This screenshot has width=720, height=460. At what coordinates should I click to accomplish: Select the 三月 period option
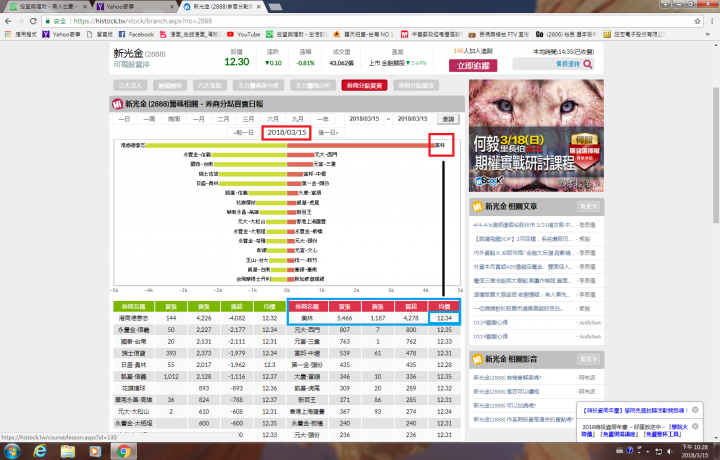tap(248, 119)
